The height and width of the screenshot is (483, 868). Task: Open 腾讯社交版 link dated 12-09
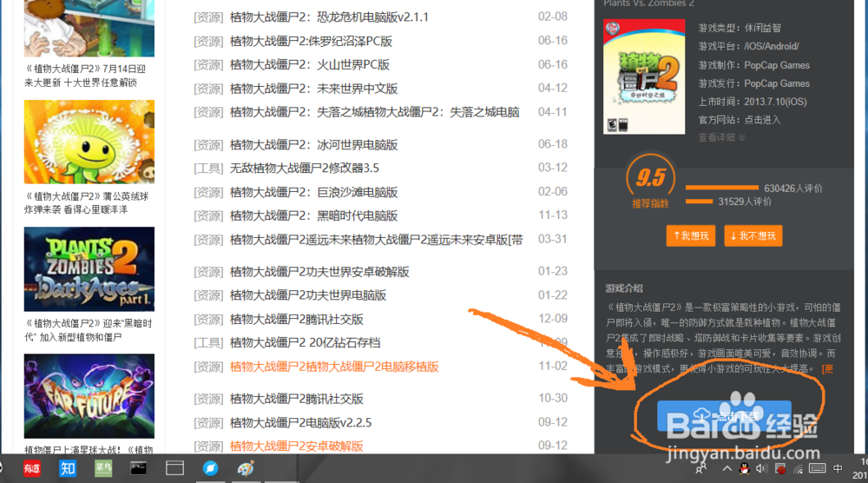pos(296,320)
